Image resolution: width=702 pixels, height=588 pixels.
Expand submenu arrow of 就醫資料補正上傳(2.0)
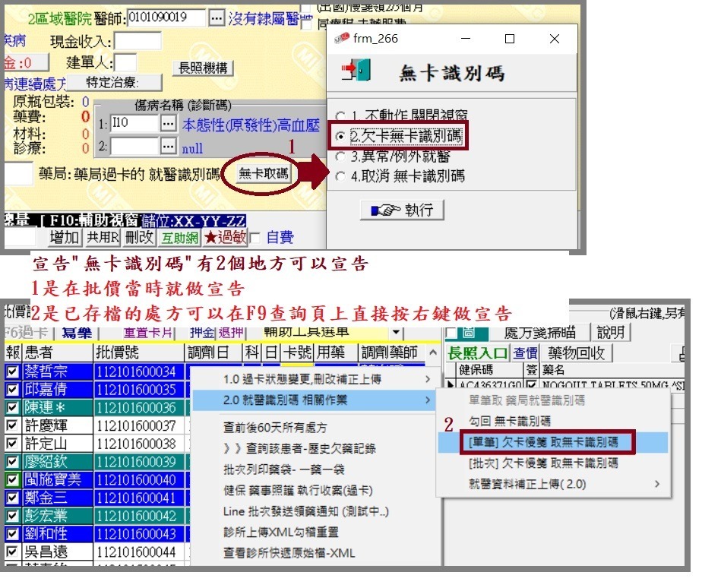coord(656,484)
